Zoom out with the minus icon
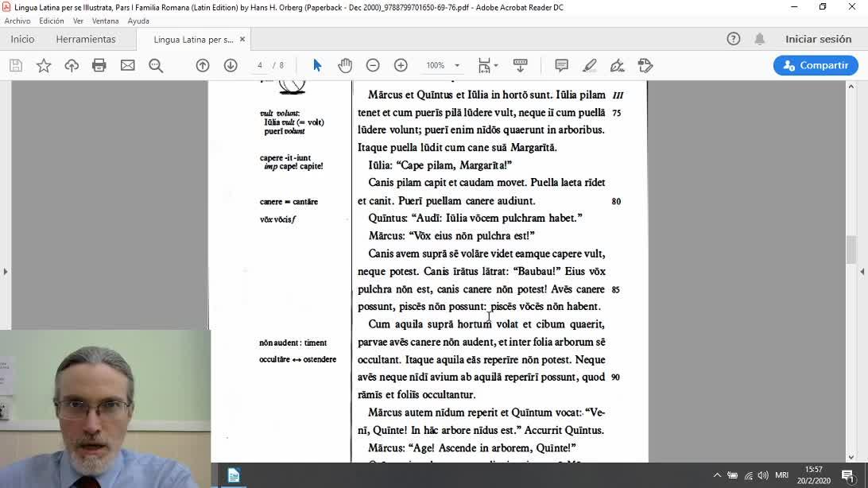Image resolution: width=868 pixels, height=488 pixels. tap(373, 65)
